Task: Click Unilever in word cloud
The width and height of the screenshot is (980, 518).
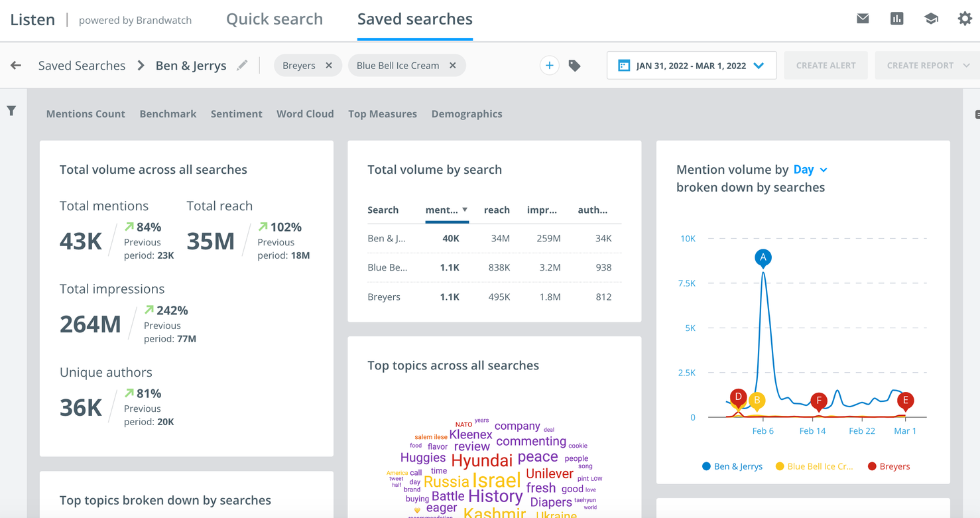Action: pyautogui.click(x=549, y=474)
